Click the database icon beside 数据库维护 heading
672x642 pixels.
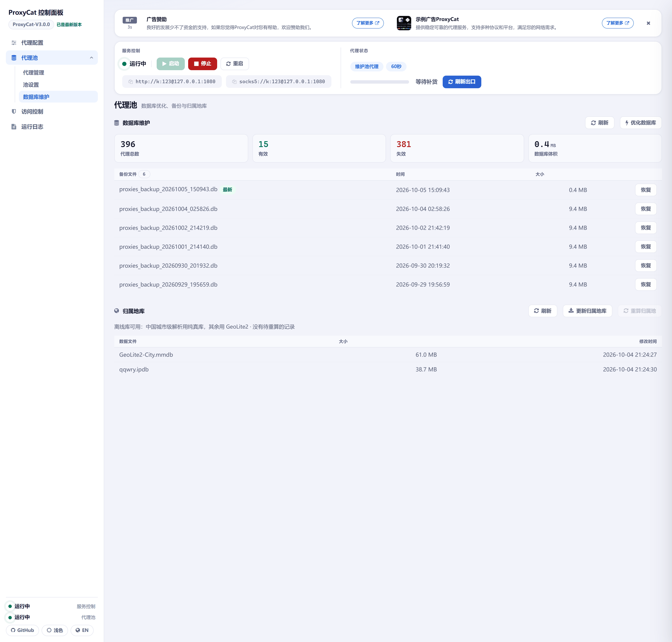(117, 123)
